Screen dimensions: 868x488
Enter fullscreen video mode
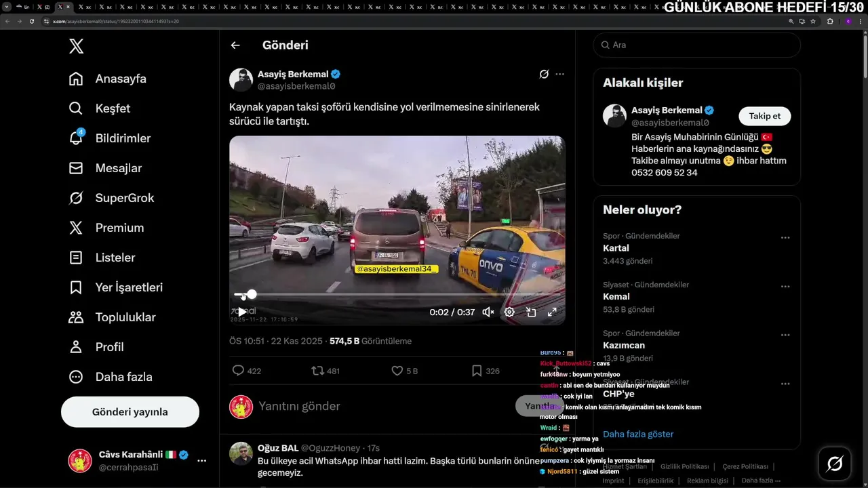click(x=552, y=312)
